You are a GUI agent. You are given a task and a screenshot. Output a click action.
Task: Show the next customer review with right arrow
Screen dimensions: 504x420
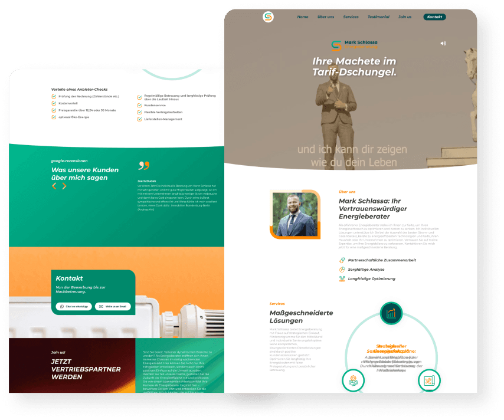64,186
